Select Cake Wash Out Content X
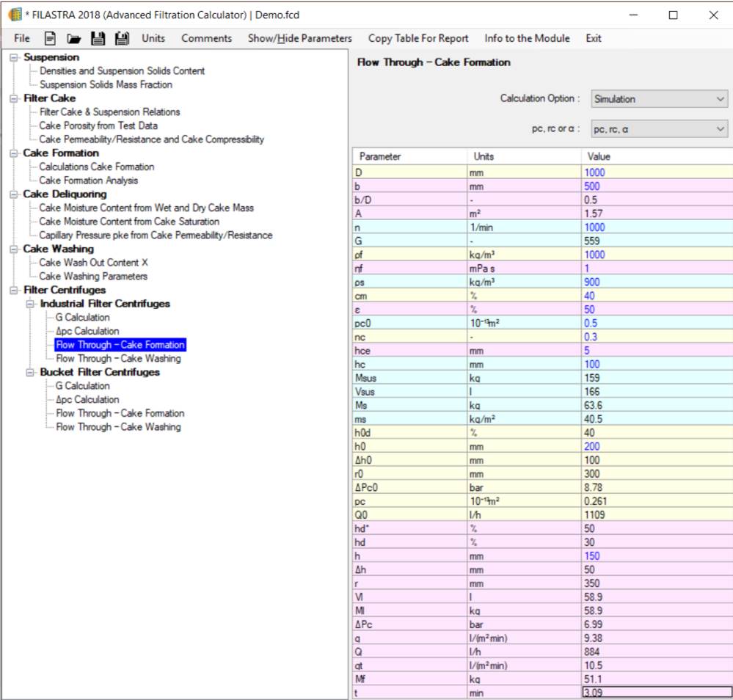Screen dimensions: 733x700 (x=93, y=263)
